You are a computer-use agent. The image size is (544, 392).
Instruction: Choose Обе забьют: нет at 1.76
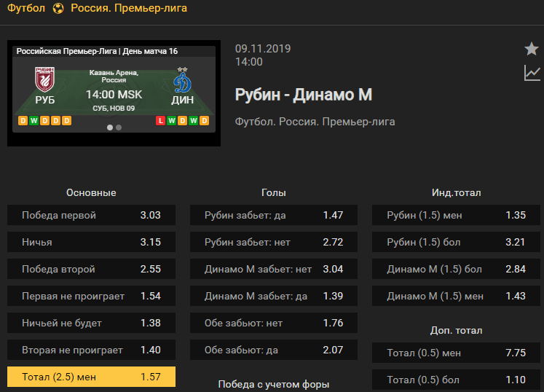pos(274,323)
